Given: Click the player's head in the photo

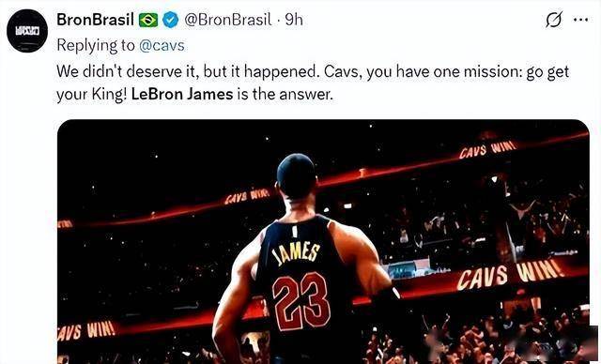Looking at the screenshot, I should pos(296,176).
